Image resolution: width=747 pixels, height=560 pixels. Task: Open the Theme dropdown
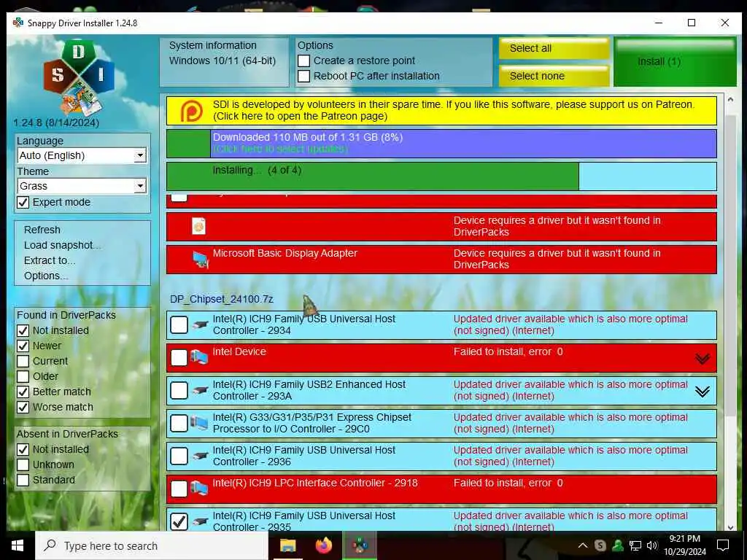(x=82, y=186)
